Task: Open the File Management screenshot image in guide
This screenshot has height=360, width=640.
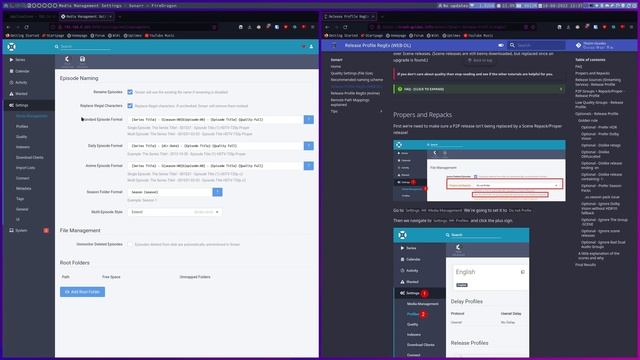Action: pyautogui.click(x=479, y=171)
